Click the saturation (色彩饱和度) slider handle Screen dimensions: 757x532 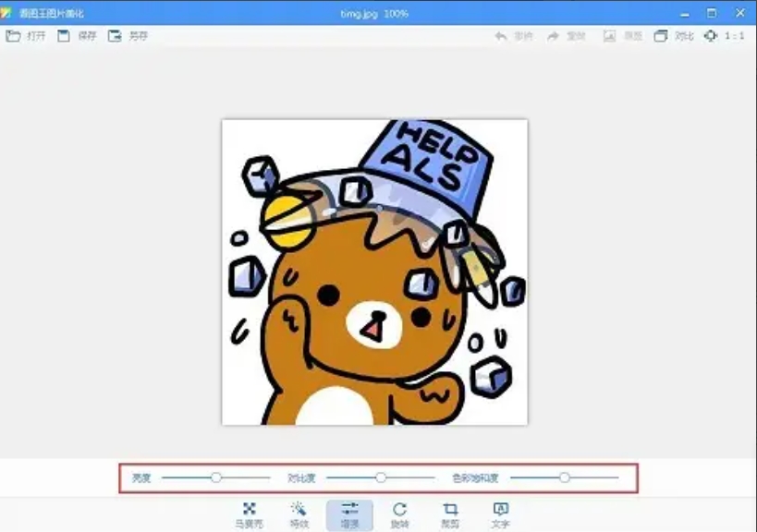565,478
